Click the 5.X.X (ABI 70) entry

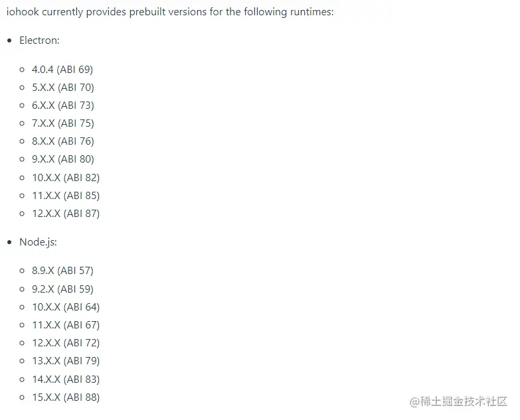click(62, 88)
